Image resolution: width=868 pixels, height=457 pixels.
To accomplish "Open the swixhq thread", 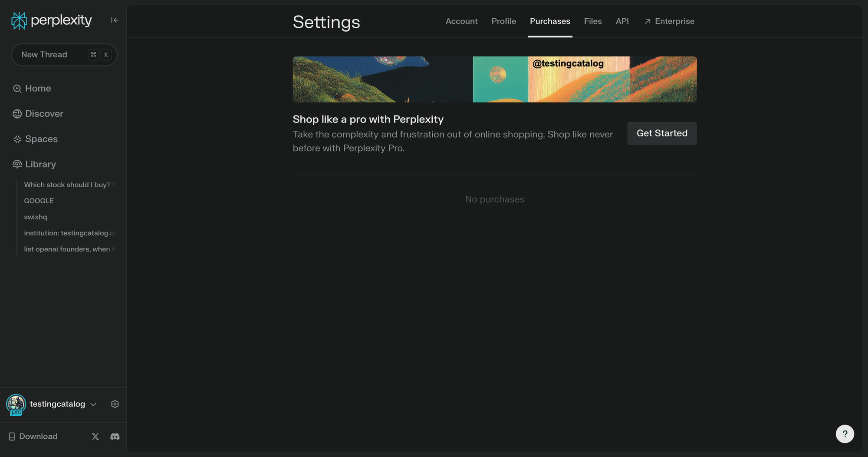I will 36,217.
